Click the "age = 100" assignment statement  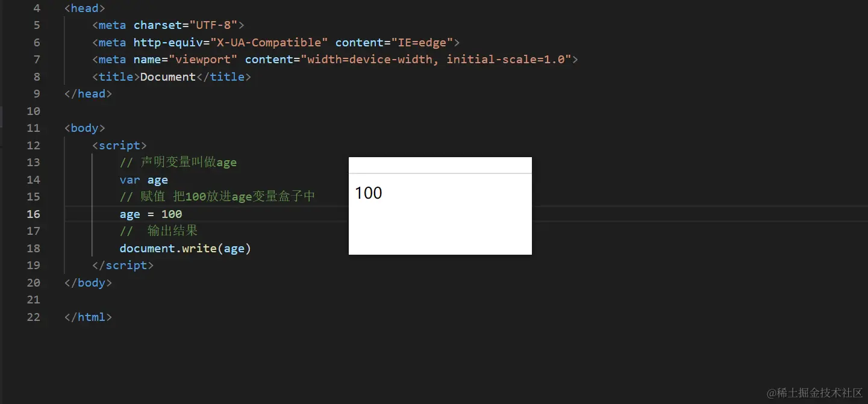coord(151,214)
